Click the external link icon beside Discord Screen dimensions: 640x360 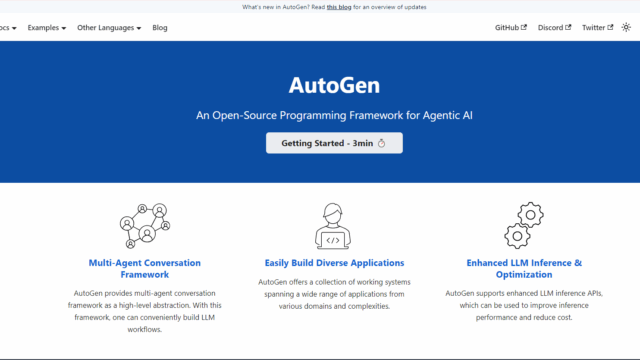pos(568,27)
